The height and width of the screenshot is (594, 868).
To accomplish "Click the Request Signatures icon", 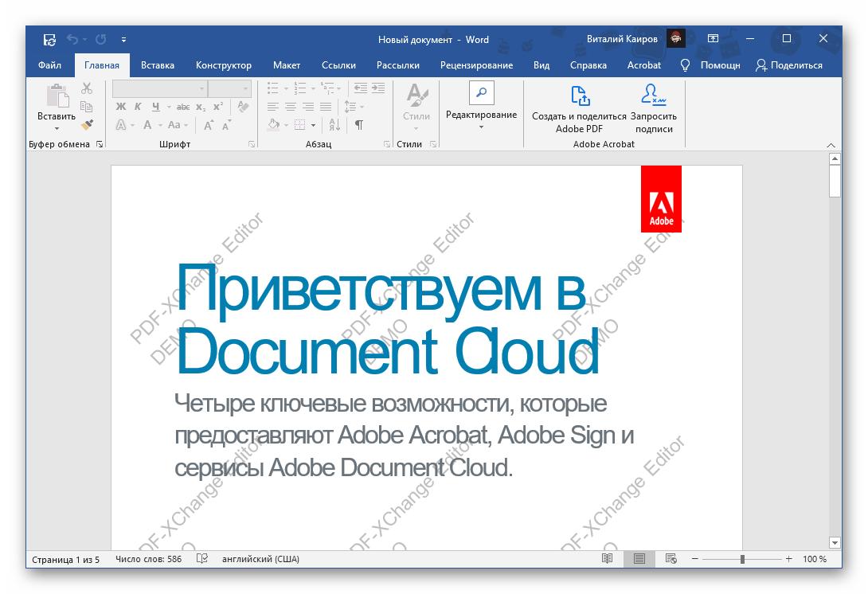I will click(654, 96).
